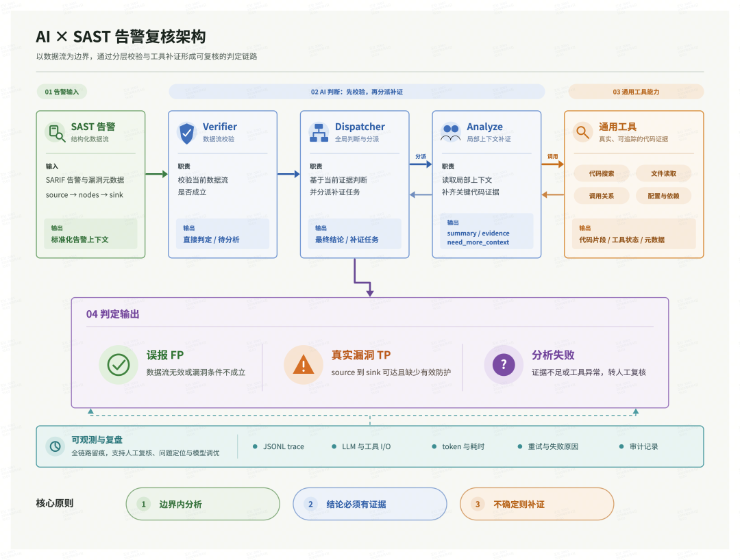Click the number 3 badge in 不确定则补证
Screen dimensions: 740x560
[478, 504]
